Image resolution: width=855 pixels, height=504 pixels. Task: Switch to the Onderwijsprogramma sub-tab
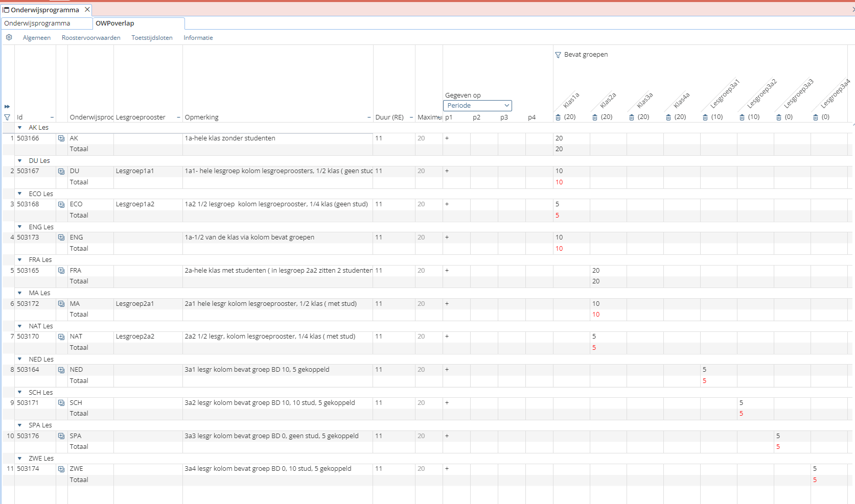pyautogui.click(x=37, y=23)
